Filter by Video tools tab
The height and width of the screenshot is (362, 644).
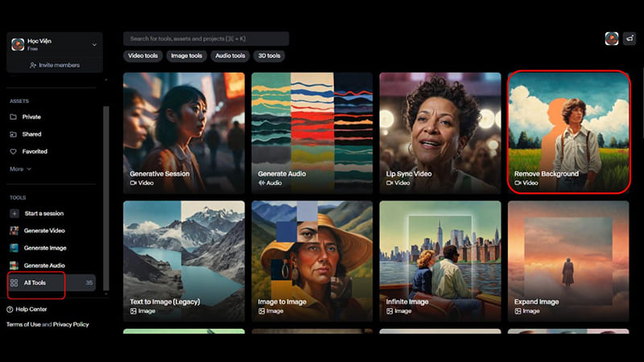pos(144,56)
